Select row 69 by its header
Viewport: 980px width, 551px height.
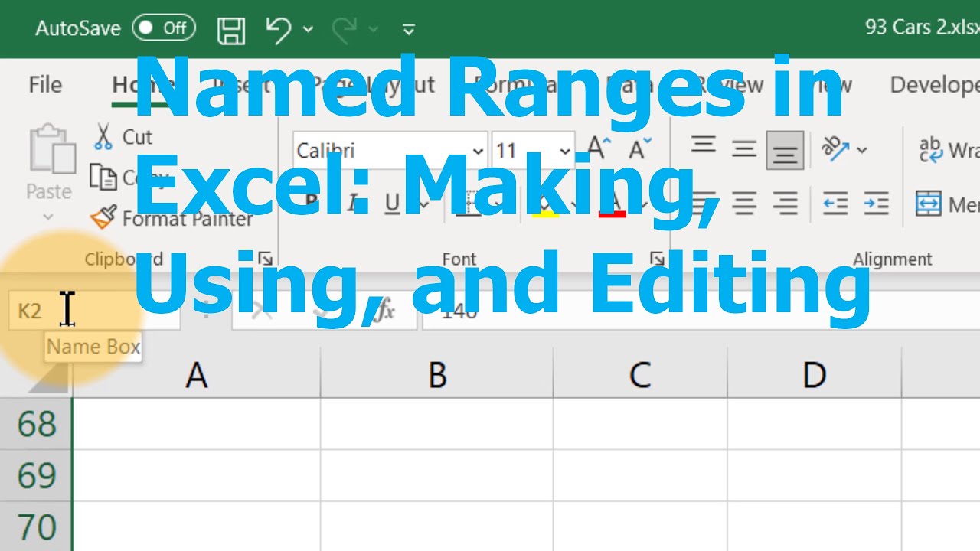(x=36, y=476)
